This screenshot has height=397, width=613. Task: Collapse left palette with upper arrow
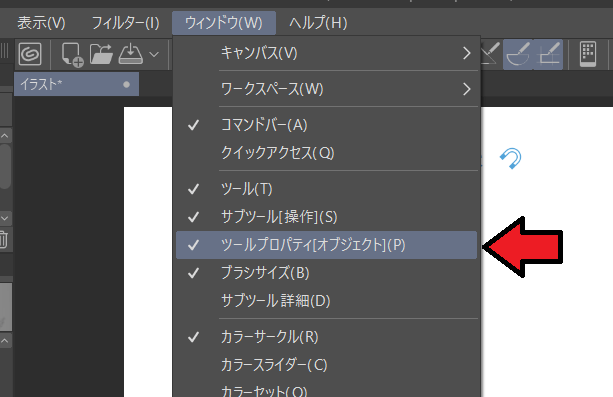click(x=5, y=136)
